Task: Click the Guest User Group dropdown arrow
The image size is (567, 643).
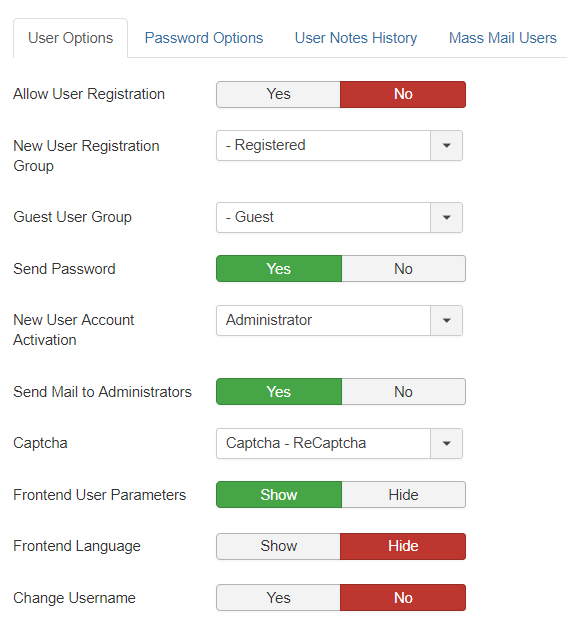Action: point(446,217)
